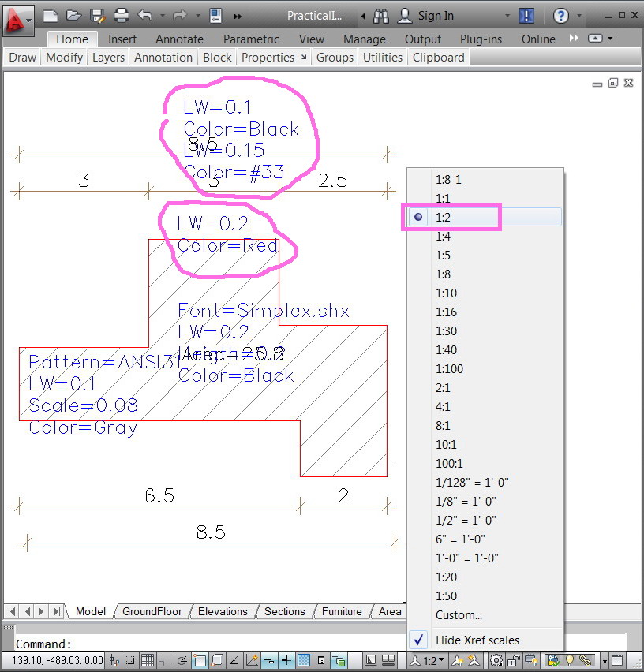Click the Undo arrow icon
644x672 pixels.
coord(145,16)
